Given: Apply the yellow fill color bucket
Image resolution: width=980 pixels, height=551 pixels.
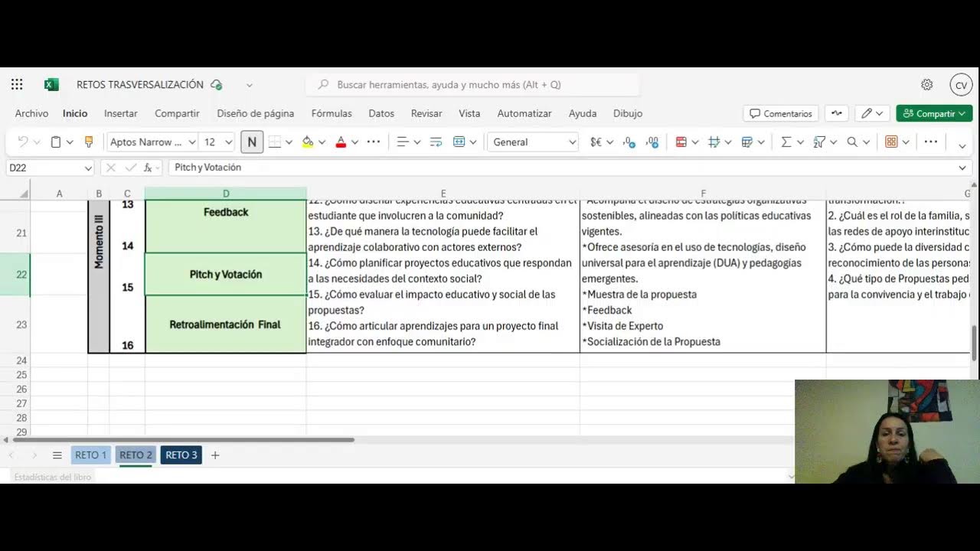Looking at the screenshot, I should point(308,142).
